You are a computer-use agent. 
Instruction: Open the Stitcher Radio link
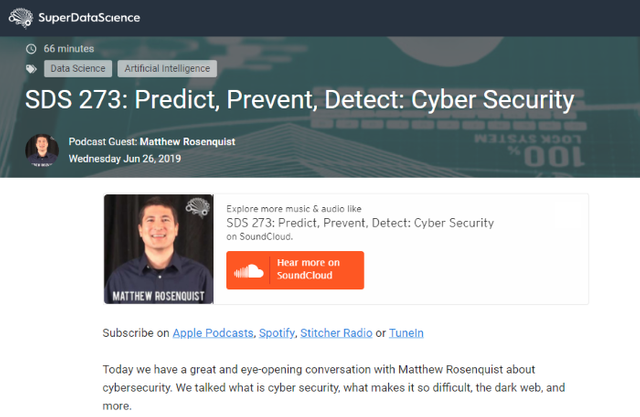[x=336, y=332]
